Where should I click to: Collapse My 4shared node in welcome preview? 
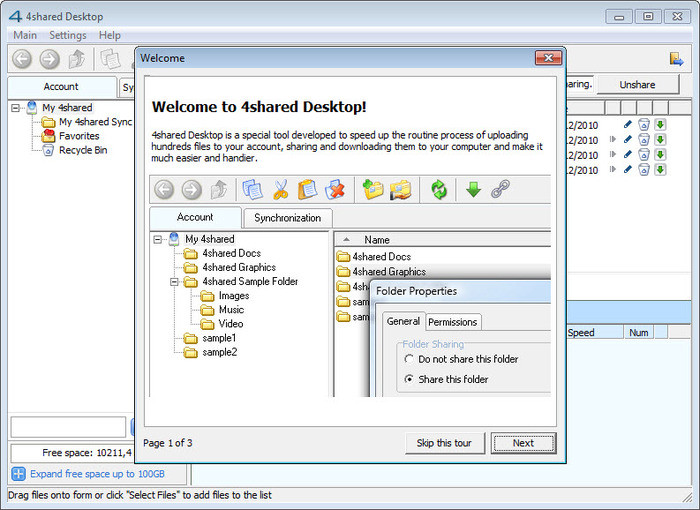158,239
